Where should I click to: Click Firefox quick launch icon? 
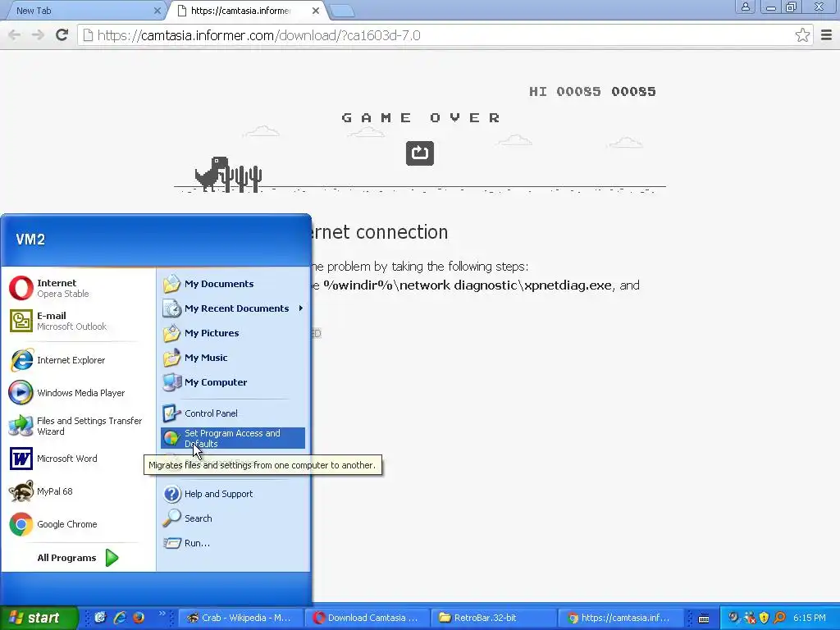tap(139, 618)
